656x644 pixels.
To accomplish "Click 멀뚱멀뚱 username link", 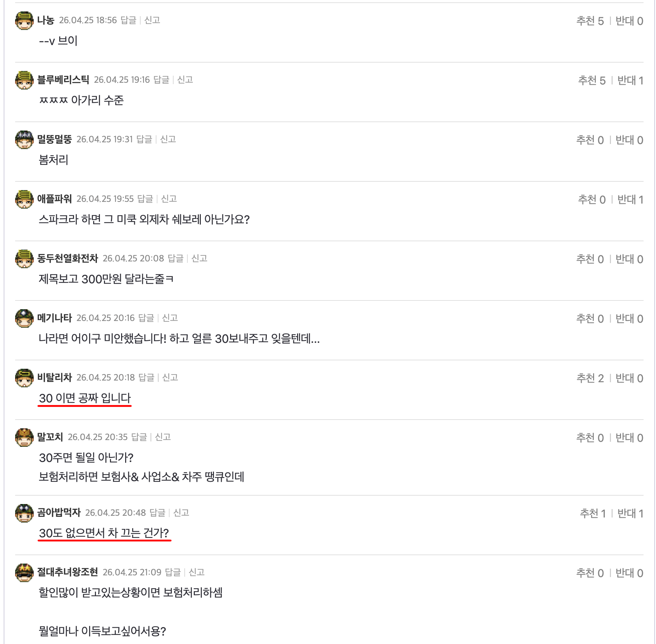I will [x=54, y=139].
